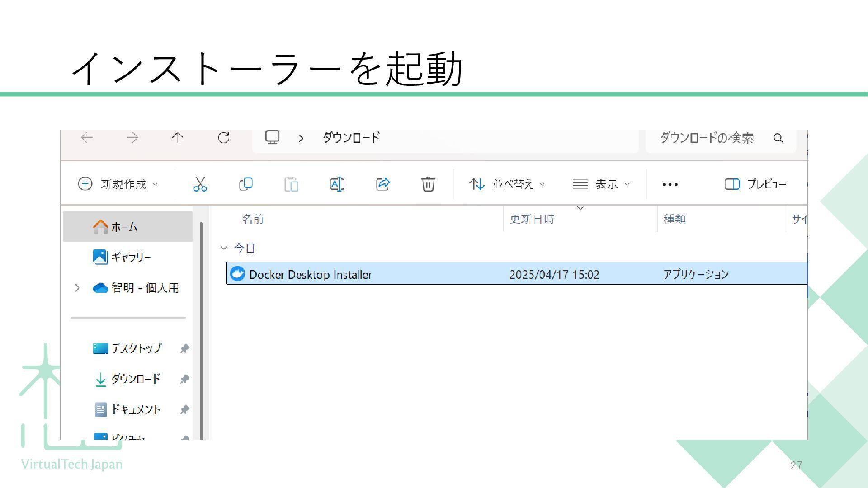
Task: Click the ダウンロードの検索 search field
Action: 707,138
